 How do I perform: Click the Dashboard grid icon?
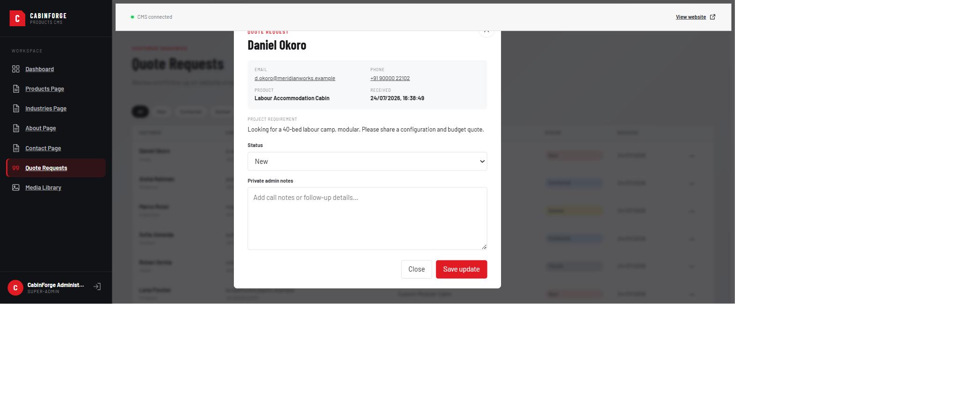click(16, 69)
